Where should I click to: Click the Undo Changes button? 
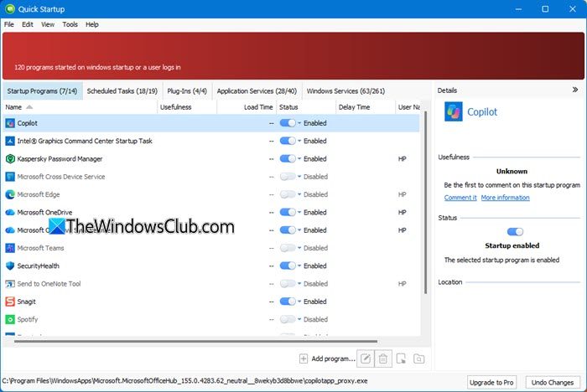[x=552, y=382]
